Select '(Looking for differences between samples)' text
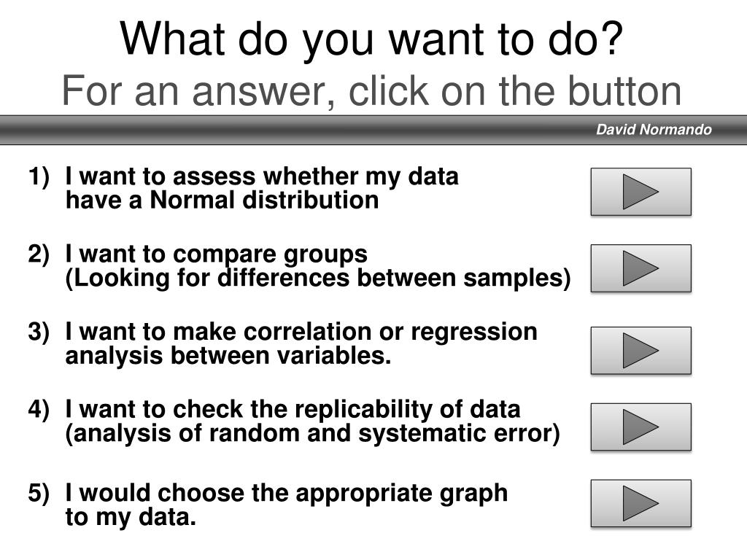Screen dimensions: 747x560 point(318,278)
